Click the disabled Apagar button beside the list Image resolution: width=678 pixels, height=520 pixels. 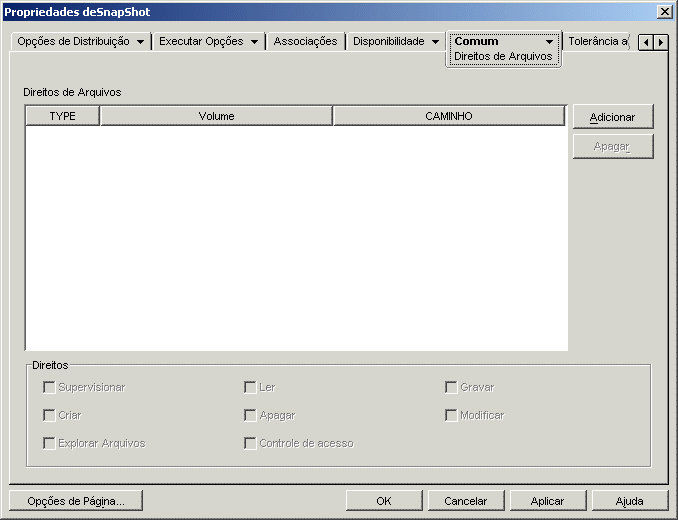[613, 147]
